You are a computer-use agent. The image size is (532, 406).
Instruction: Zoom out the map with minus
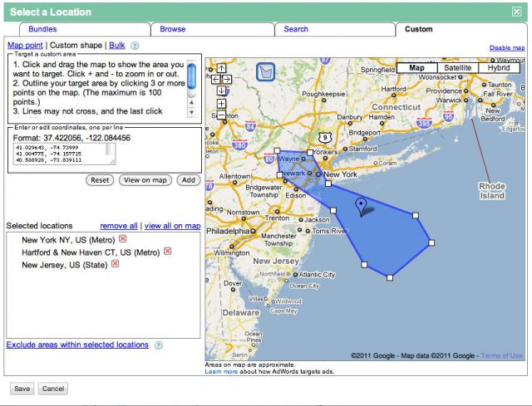coord(221,115)
